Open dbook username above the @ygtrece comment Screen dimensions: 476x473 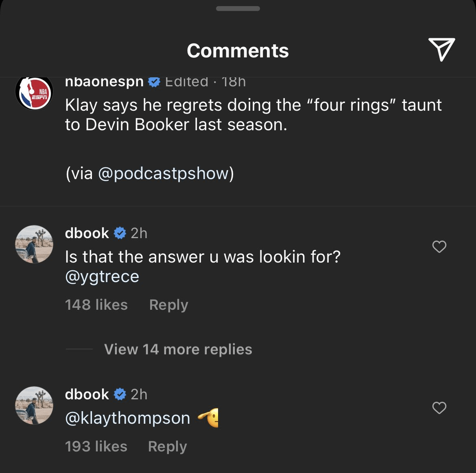(x=87, y=233)
